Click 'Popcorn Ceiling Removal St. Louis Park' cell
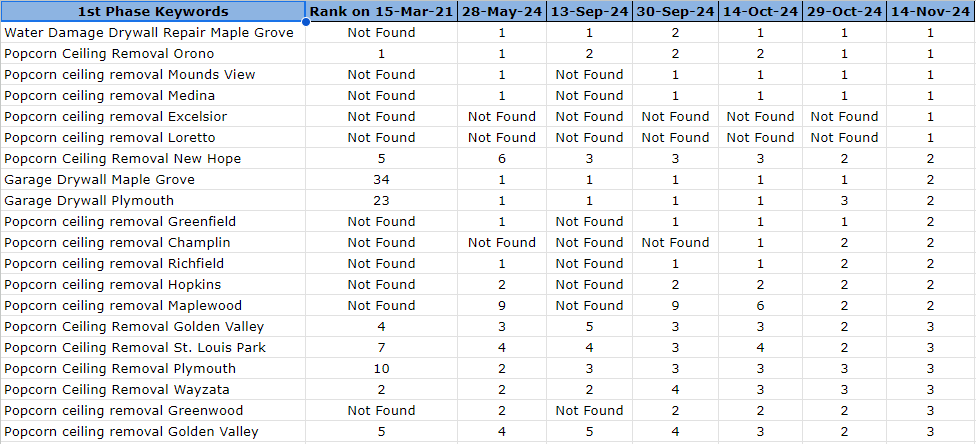 [134, 347]
